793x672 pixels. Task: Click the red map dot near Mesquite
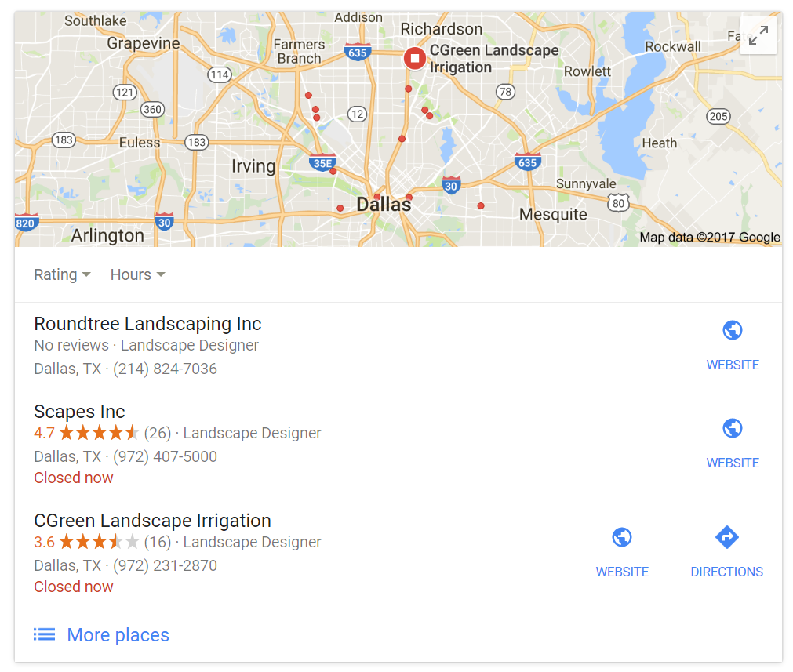click(481, 205)
